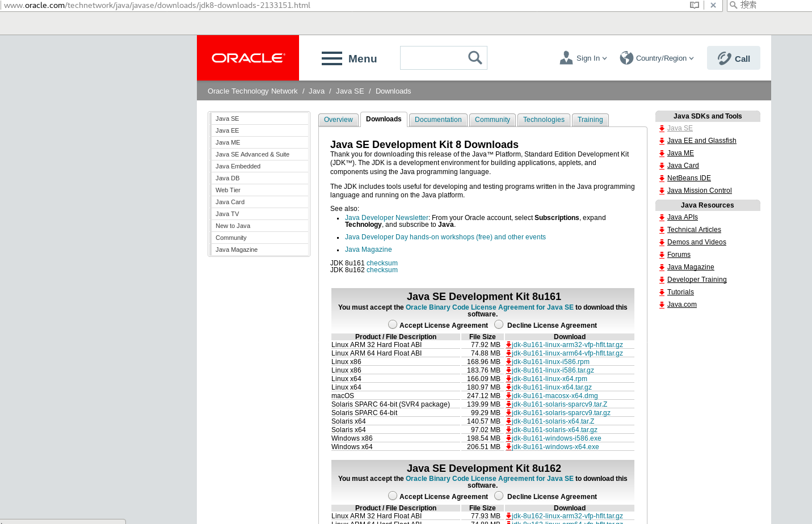Open the JDK 8u161 checksum link
Viewport: 812px width, 524px height.
[x=382, y=263]
